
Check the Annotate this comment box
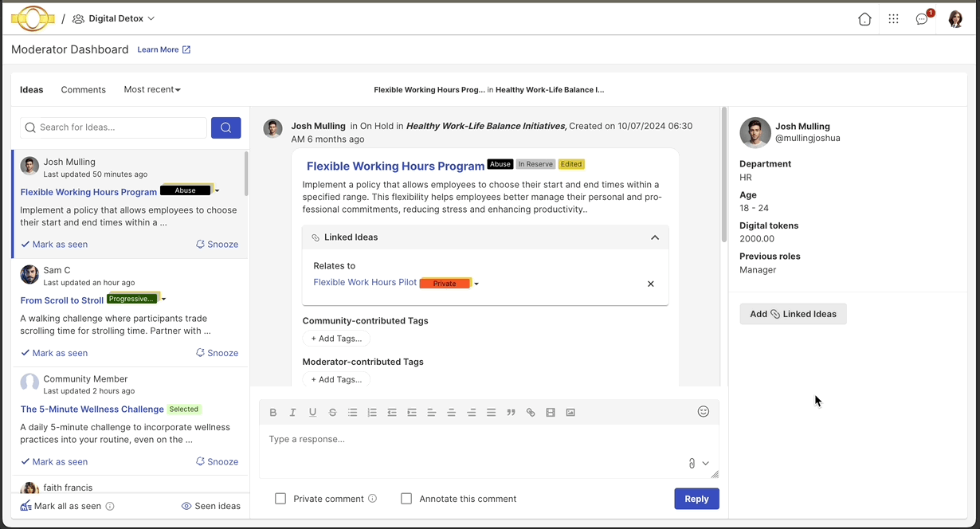pyautogui.click(x=406, y=498)
